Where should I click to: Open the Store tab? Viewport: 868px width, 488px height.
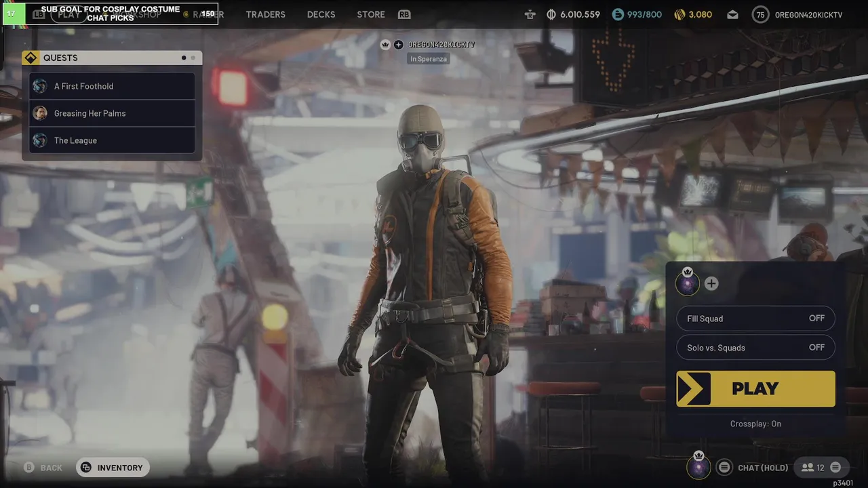coord(371,14)
